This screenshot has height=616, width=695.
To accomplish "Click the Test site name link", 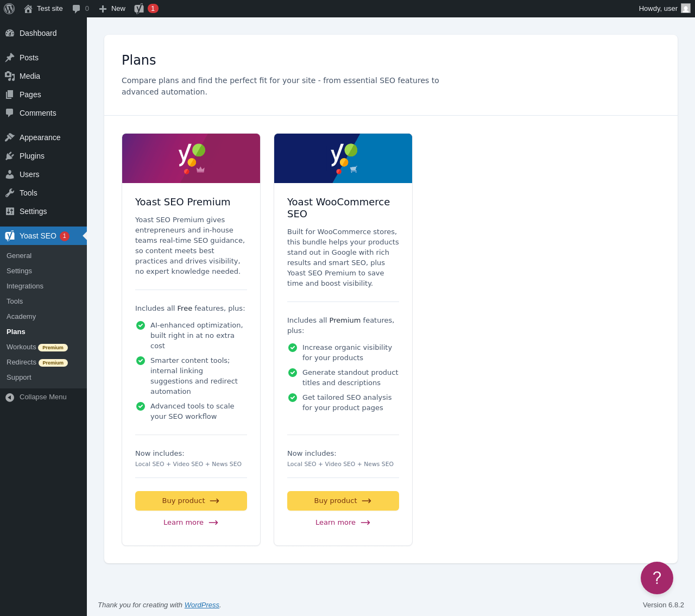I will tap(50, 9).
